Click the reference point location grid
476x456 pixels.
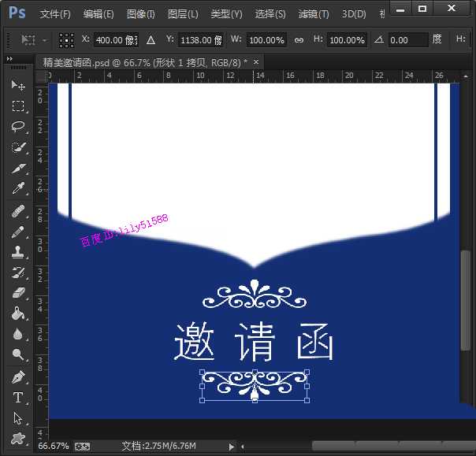pyautogui.click(x=67, y=40)
